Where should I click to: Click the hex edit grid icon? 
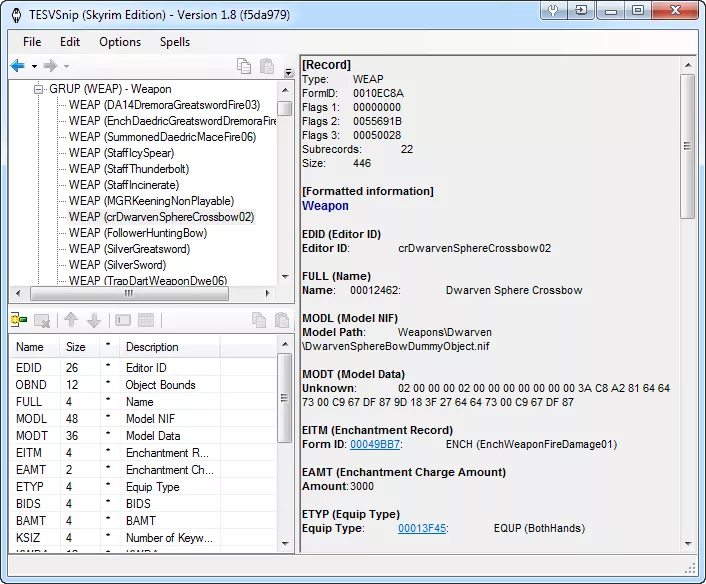tap(146, 320)
